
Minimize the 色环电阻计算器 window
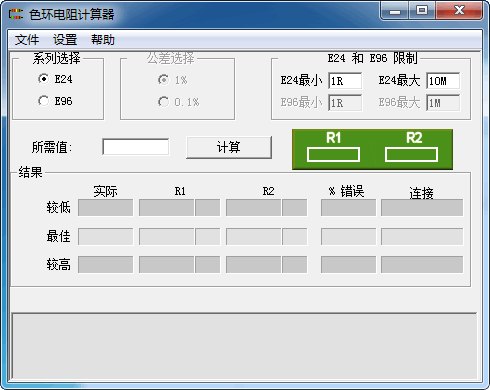coord(395,11)
